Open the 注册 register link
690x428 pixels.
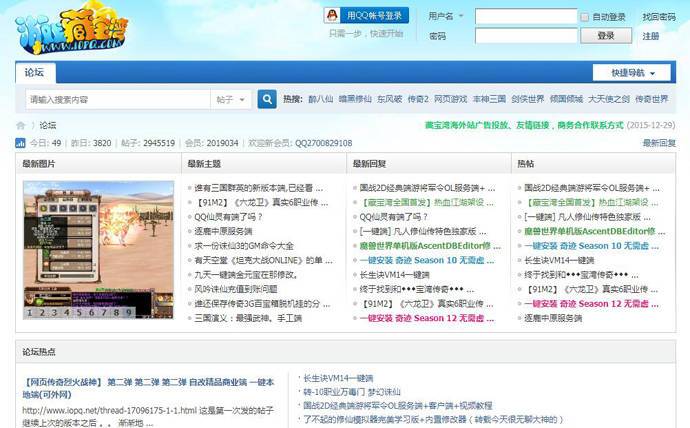pyautogui.click(x=651, y=36)
